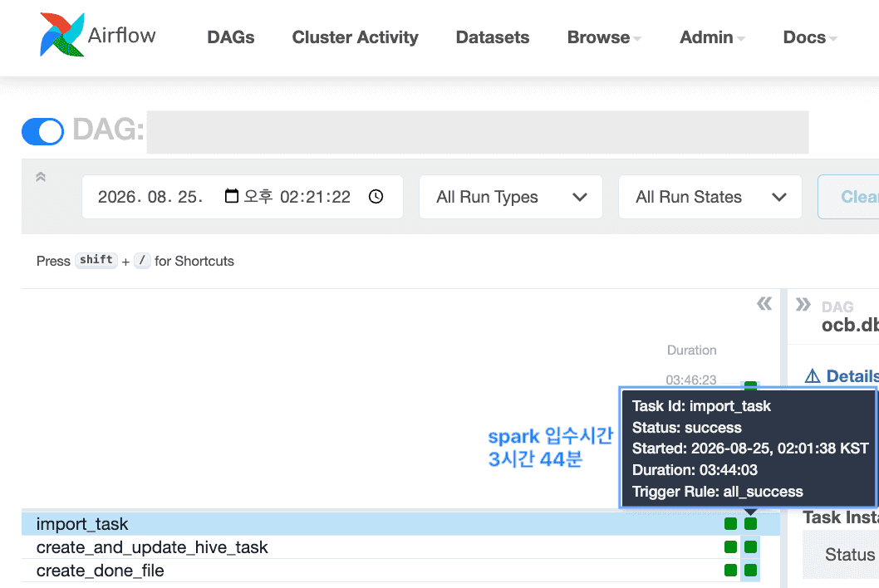This screenshot has width=879, height=588.
Task: Click the Airflow pinwheel logo
Action: click(61, 35)
